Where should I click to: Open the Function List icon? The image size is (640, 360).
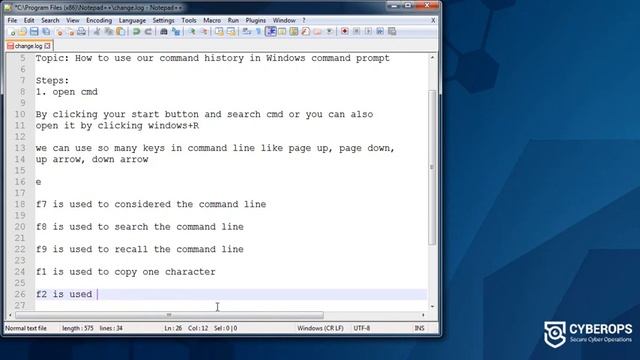click(x=305, y=31)
